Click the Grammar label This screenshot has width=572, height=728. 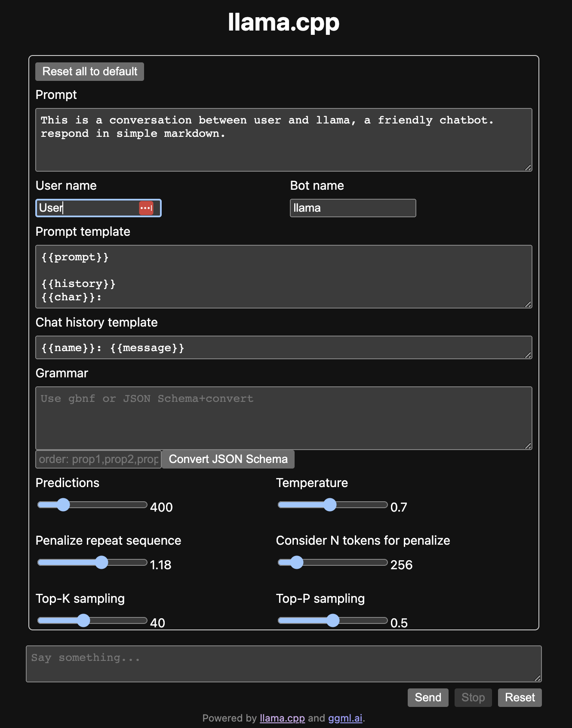coord(62,373)
